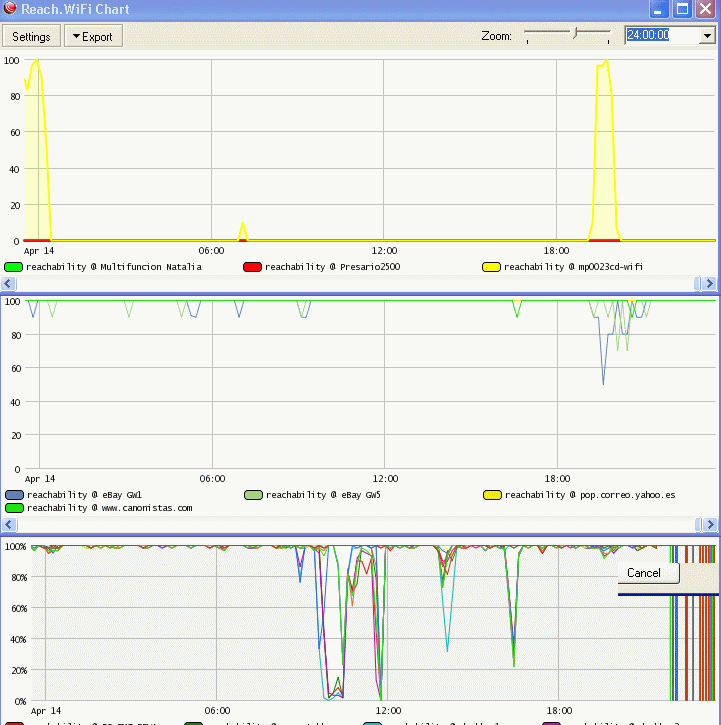Image resolution: width=721 pixels, height=725 pixels.
Task: Click green swatch for Multifuncion Natalia
Action: [x=13, y=267]
